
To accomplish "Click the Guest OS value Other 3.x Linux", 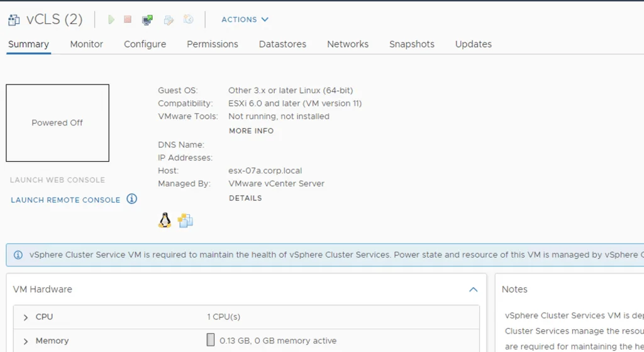I will (291, 91).
